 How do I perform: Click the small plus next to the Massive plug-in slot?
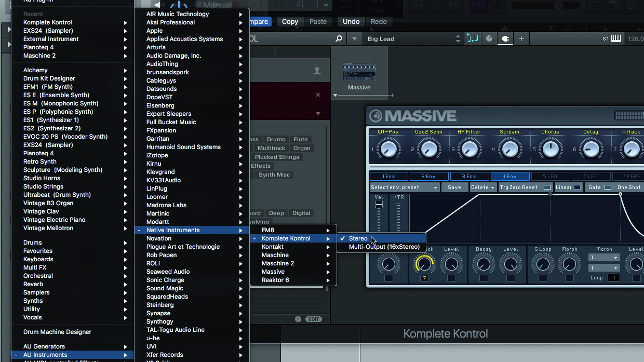392,96
